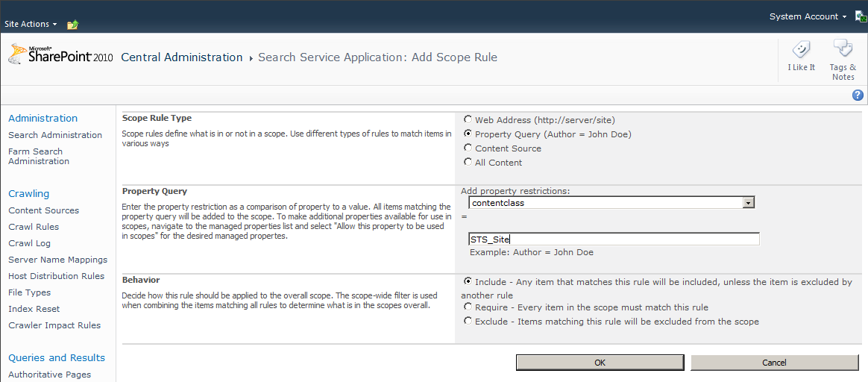Choose the Require behavior radio button
The image size is (868, 382).
[x=468, y=306]
